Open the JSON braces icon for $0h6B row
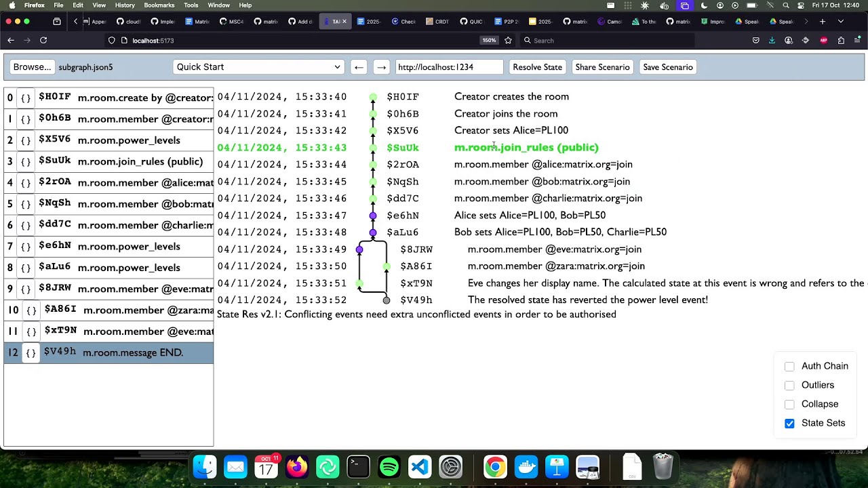 (26, 119)
